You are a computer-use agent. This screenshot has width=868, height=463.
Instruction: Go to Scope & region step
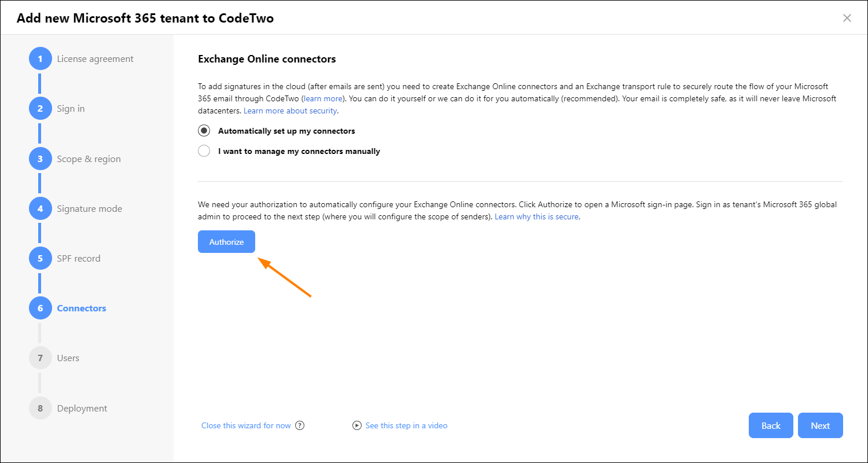click(x=89, y=159)
